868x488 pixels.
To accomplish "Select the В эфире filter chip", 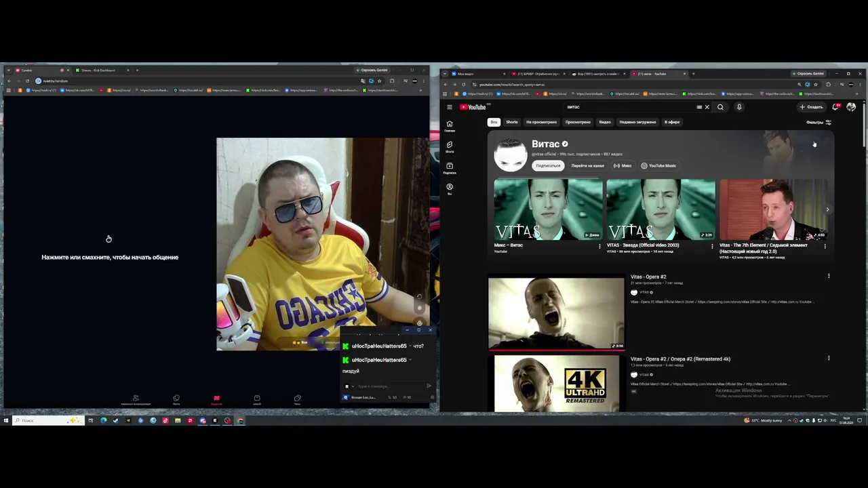I will (672, 122).
